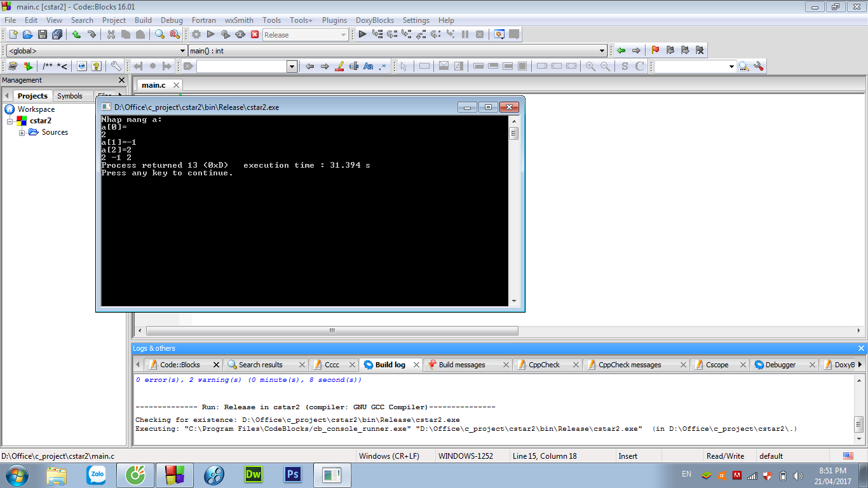Expand the Sources folder in project tree
Screen dimensions: 868x488
(22, 132)
